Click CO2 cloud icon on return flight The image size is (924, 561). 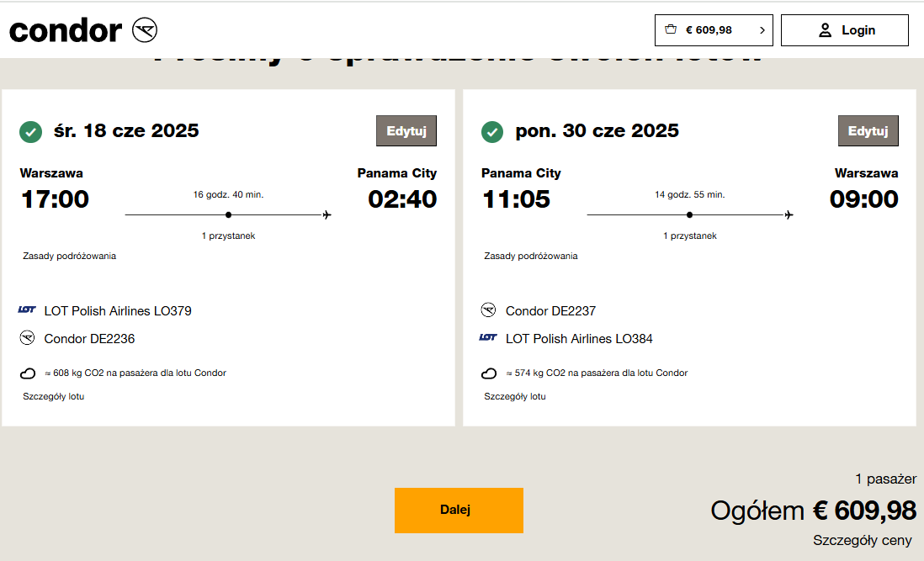pos(489,373)
